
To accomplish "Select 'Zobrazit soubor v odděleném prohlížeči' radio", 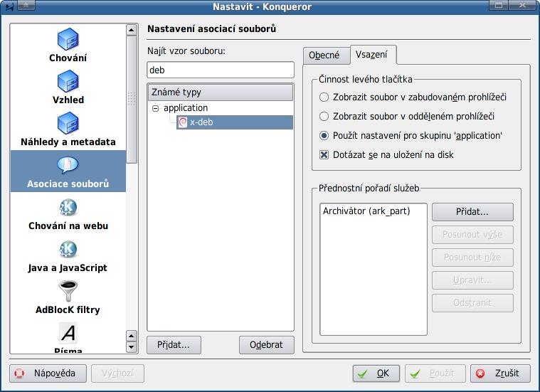I will 324,117.
